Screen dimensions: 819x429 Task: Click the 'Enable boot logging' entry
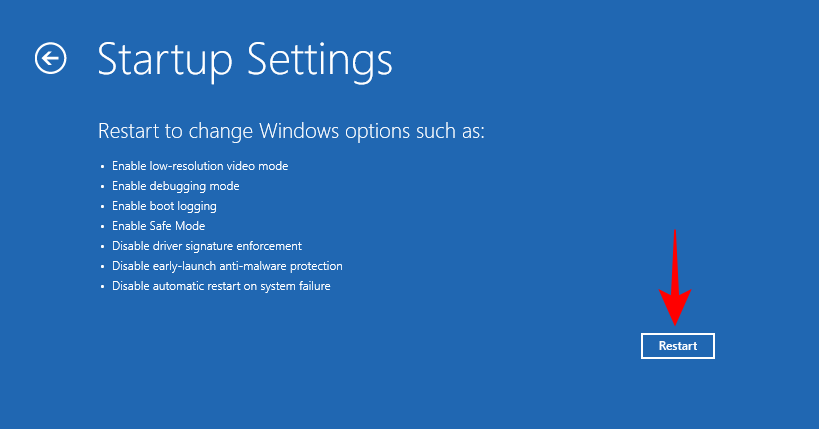click(x=165, y=206)
